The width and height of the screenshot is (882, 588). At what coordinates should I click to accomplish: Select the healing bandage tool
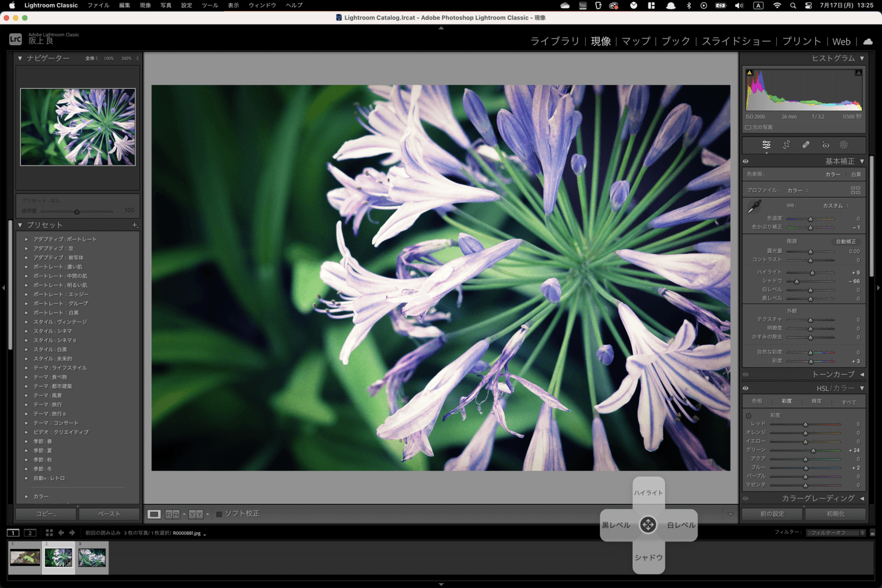pyautogui.click(x=806, y=145)
